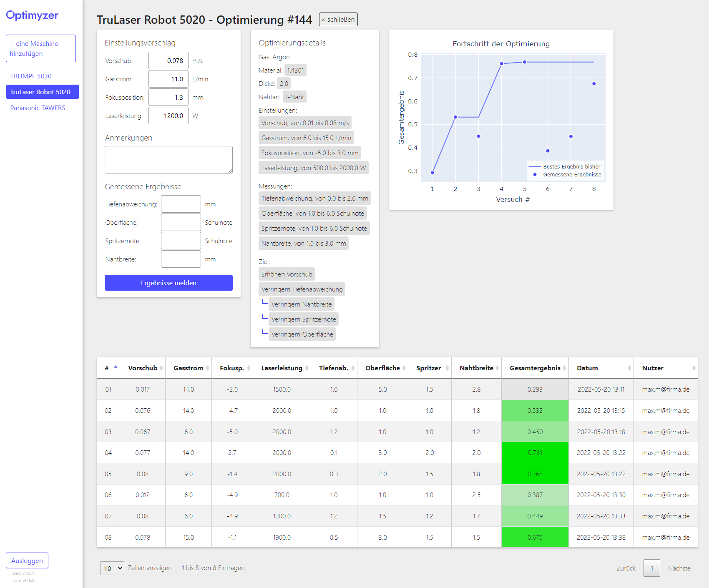This screenshot has height=588, width=709.
Task: Click the 0.768 Gesamtergebnis cell
Action: (x=535, y=474)
